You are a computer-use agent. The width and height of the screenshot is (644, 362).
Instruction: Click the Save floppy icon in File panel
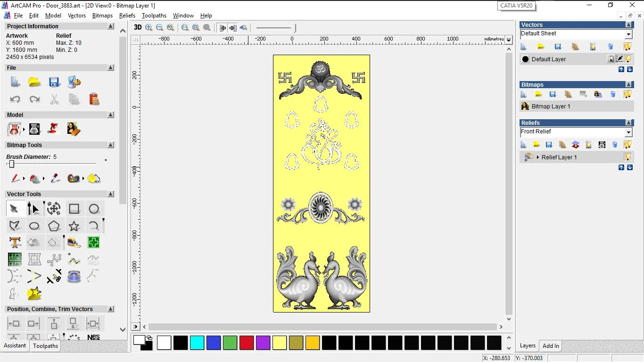(54, 82)
